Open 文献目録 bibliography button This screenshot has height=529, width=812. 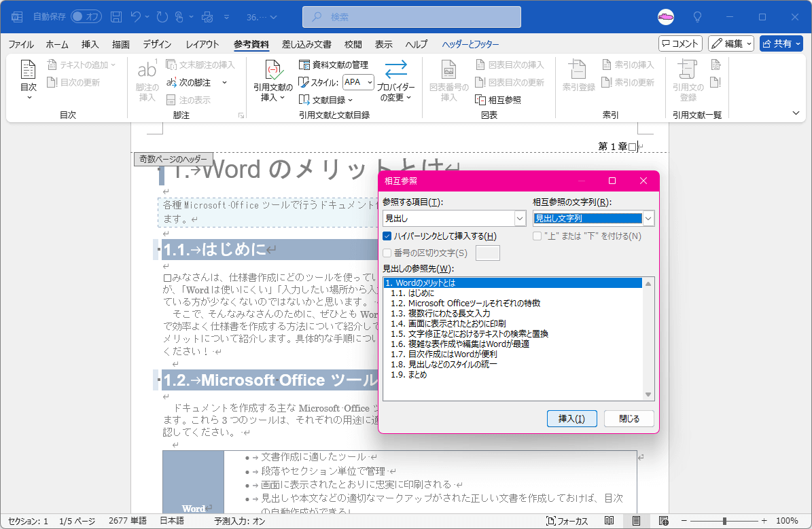point(325,100)
